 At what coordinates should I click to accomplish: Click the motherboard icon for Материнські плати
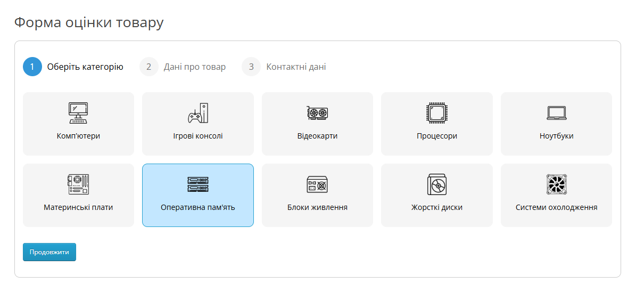pos(78,184)
